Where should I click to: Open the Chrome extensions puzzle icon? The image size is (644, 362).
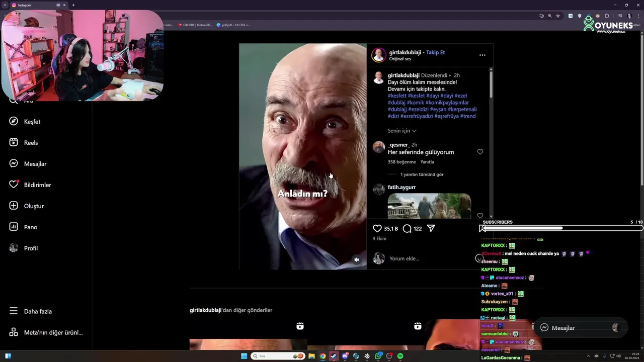point(607,16)
